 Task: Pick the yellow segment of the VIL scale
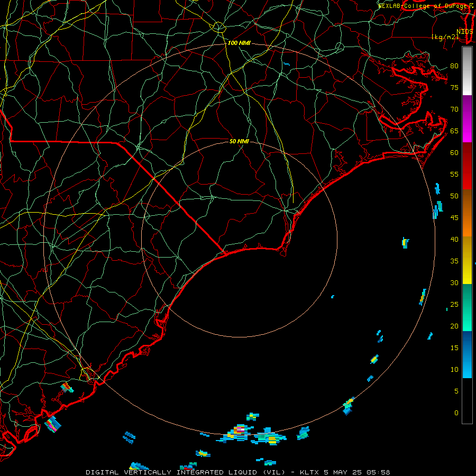pyautogui.click(x=467, y=260)
